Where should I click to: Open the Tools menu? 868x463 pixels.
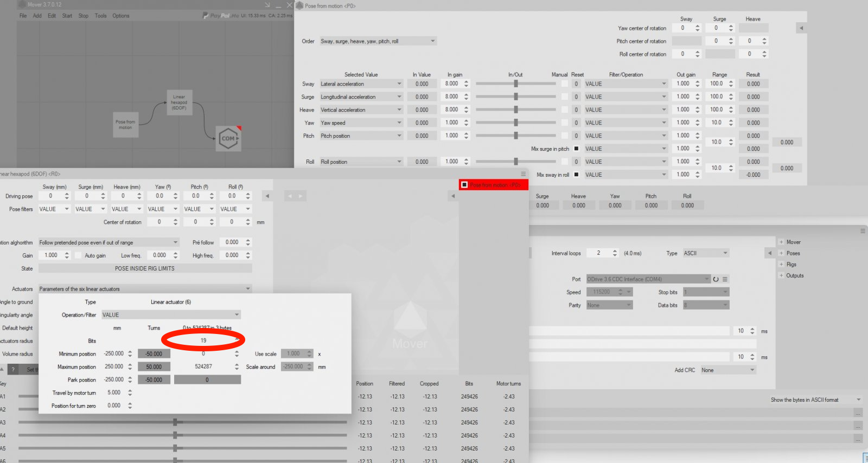coord(100,16)
